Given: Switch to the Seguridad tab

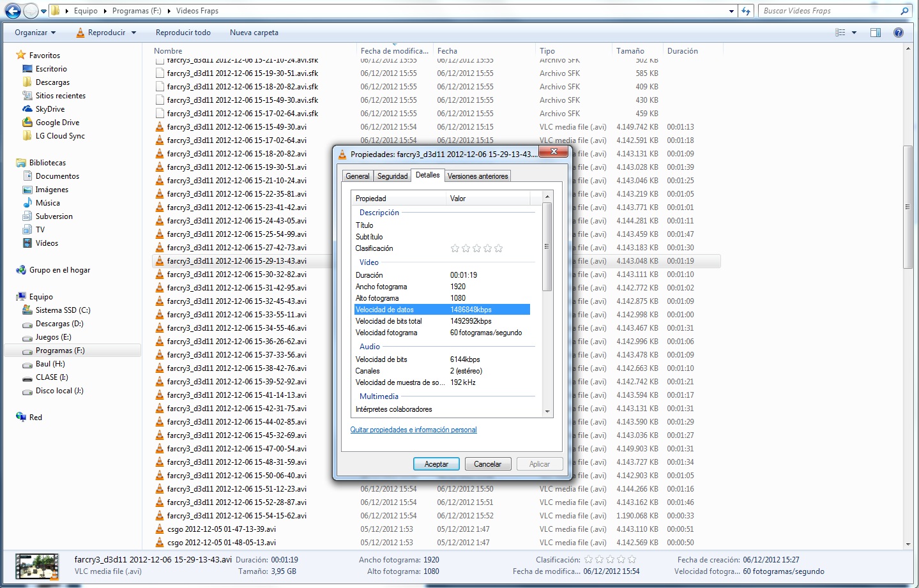Looking at the screenshot, I should pos(392,176).
